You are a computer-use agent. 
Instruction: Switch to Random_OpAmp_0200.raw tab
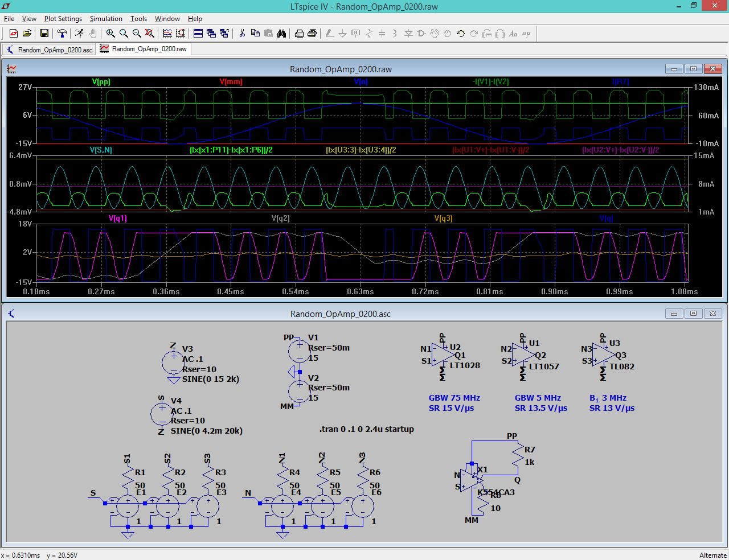pos(144,49)
